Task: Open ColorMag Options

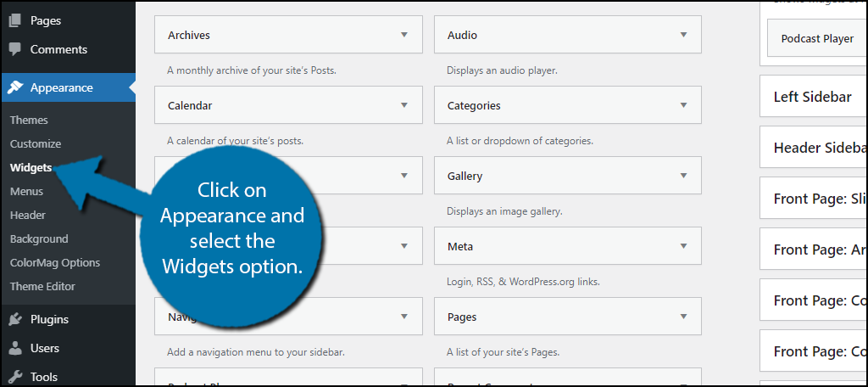Action: click(55, 263)
